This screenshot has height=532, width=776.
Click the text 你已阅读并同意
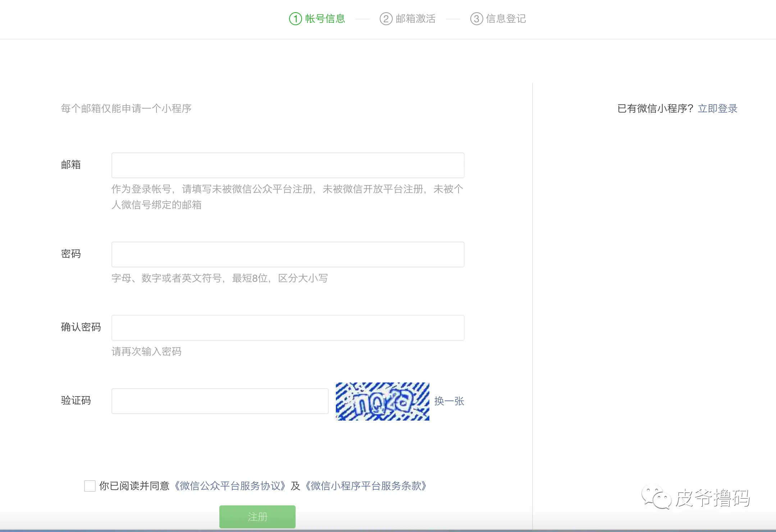[134, 486]
